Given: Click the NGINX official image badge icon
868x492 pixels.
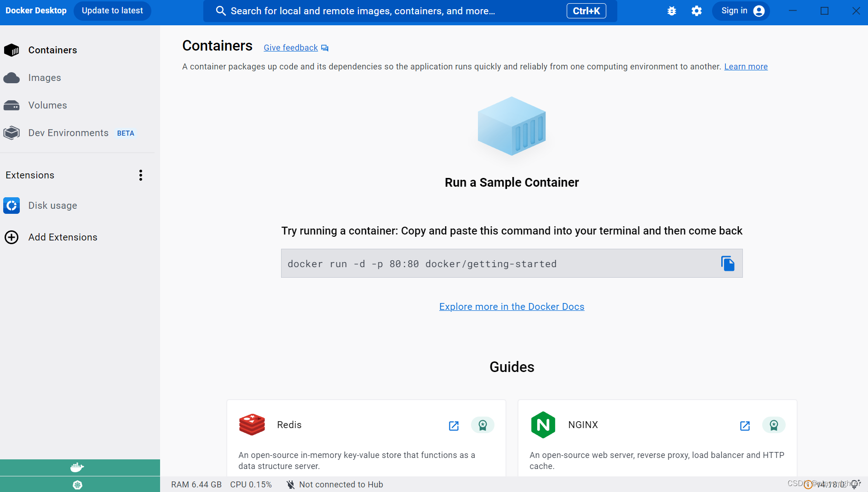Looking at the screenshot, I should (x=774, y=425).
